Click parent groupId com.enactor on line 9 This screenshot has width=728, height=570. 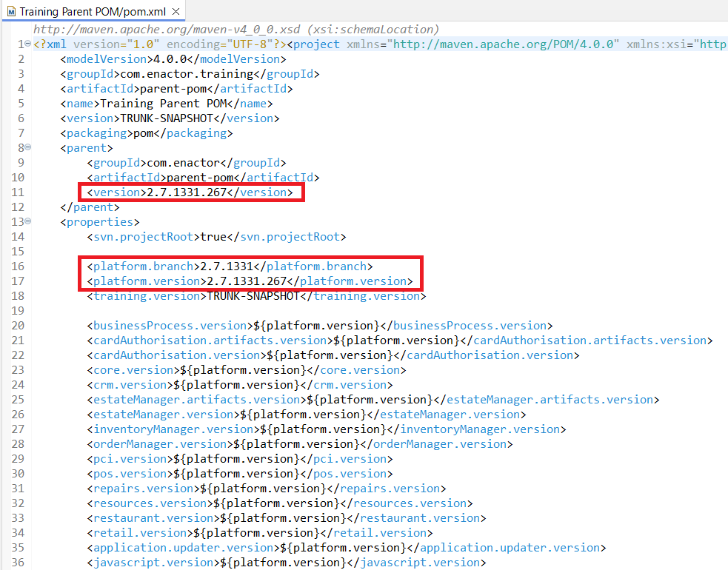pos(186,163)
